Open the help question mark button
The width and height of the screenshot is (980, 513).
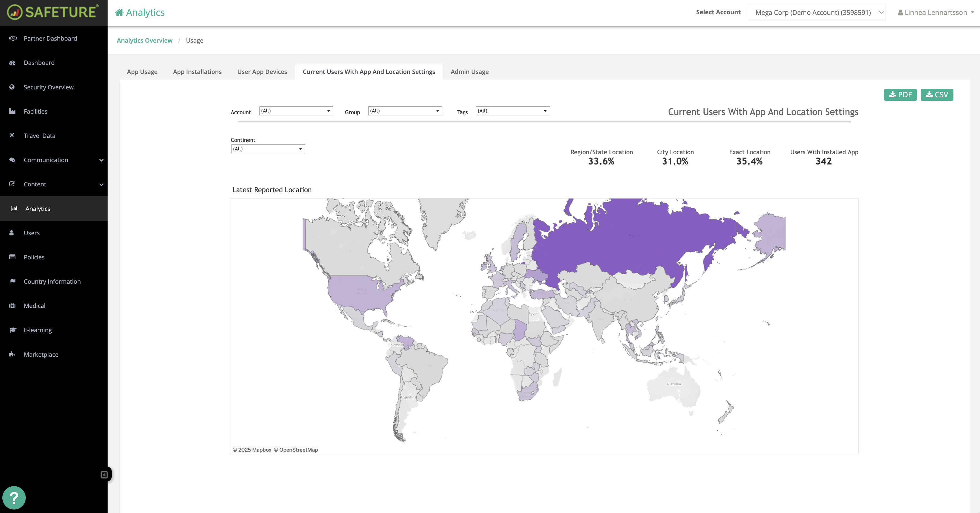pyautogui.click(x=14, y=498)
